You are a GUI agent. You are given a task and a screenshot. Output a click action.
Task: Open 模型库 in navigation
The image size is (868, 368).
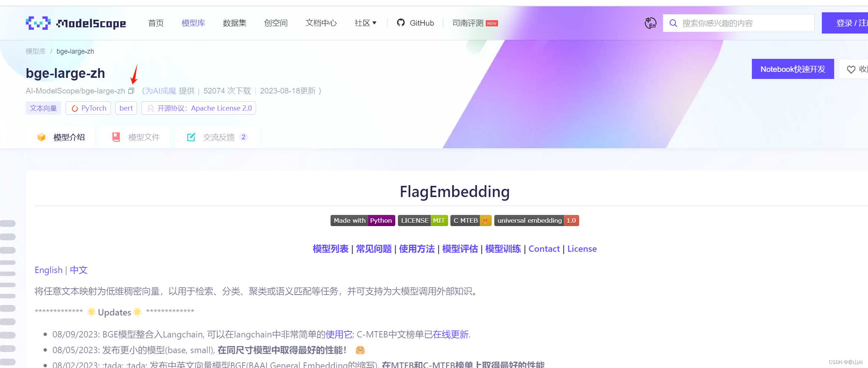coord(193,23)
